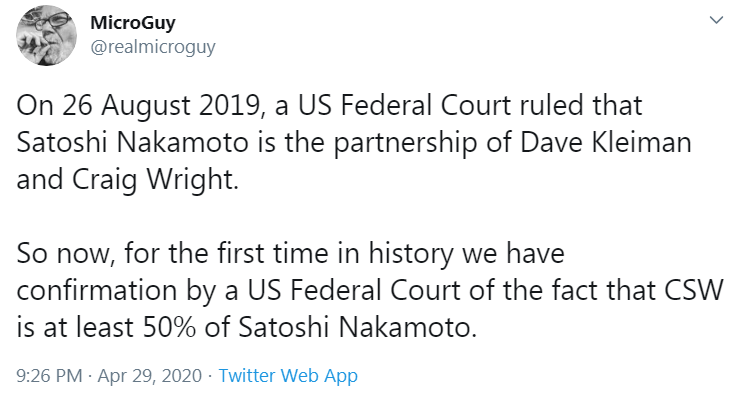Click the '50%' figure in last line
This screenshot has height=400, width=741.
tap(169, 327)
